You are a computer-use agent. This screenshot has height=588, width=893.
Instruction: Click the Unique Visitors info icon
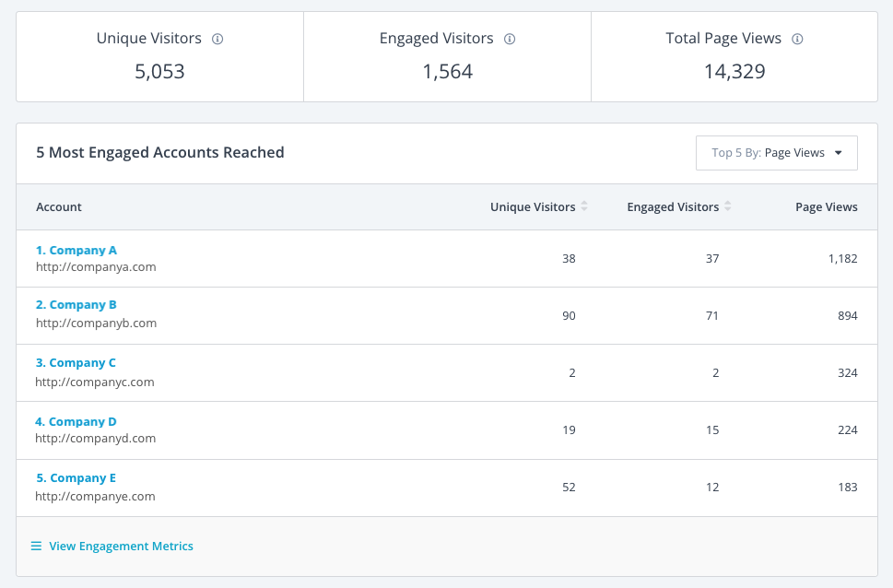[217, 39]
